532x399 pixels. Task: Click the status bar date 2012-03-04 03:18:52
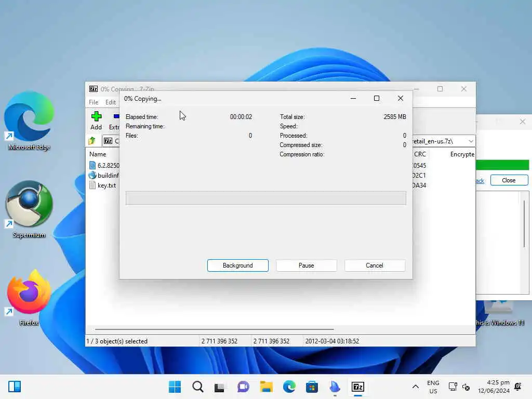pos(332,341)
